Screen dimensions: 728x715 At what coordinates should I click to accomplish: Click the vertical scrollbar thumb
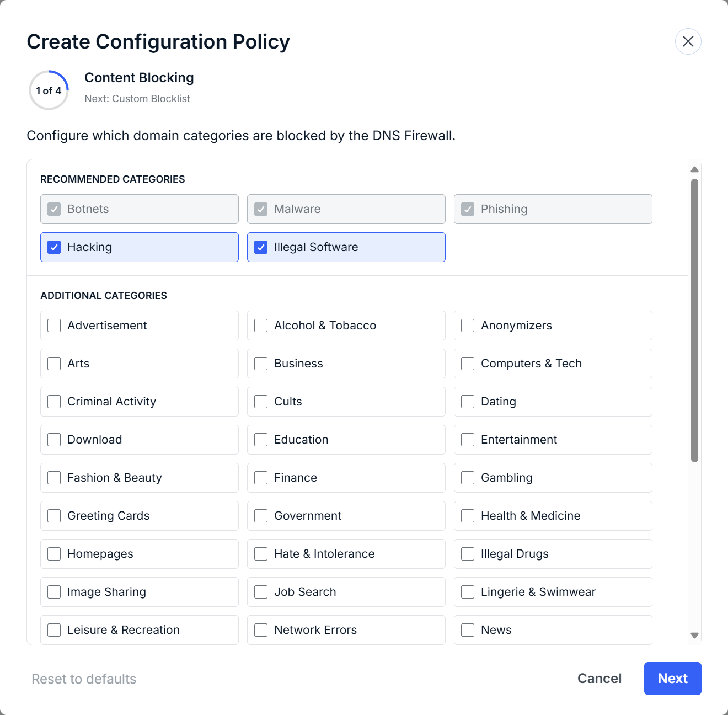tap(694, 320)
